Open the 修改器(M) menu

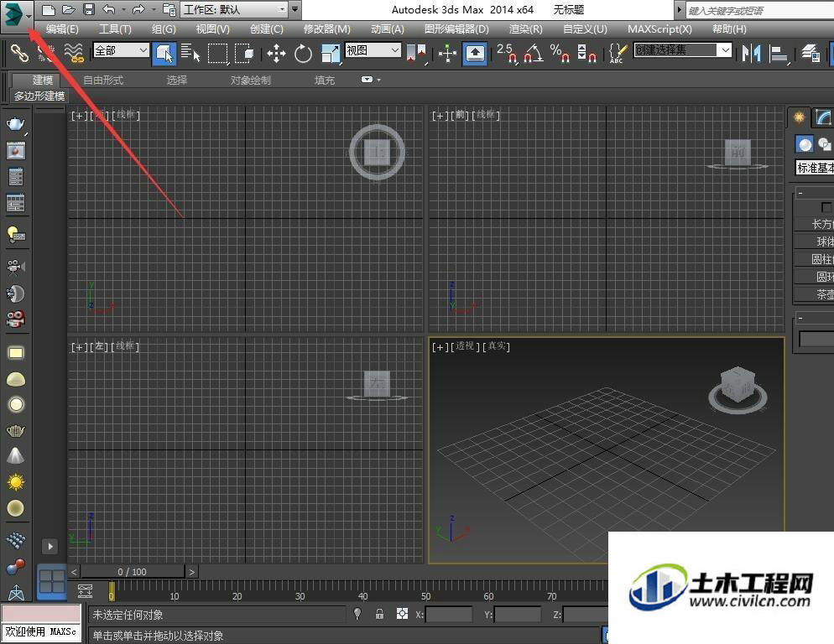[326, 29]
